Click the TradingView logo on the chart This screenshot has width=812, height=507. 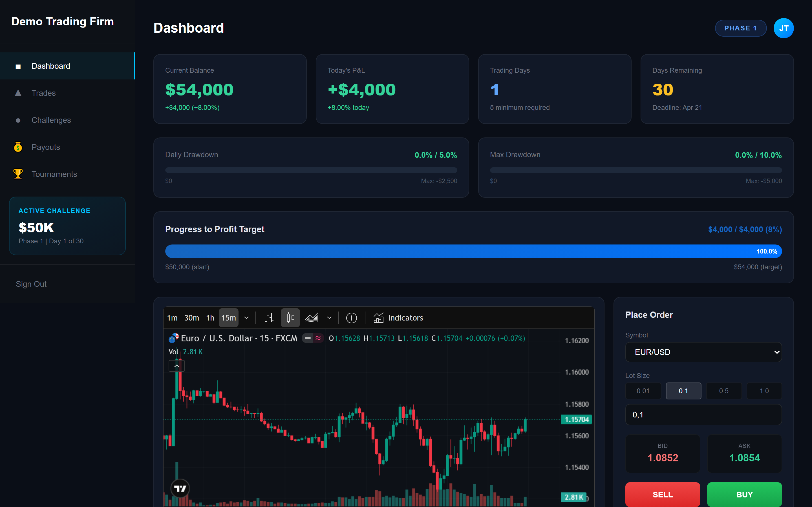[x=180, y=488]
